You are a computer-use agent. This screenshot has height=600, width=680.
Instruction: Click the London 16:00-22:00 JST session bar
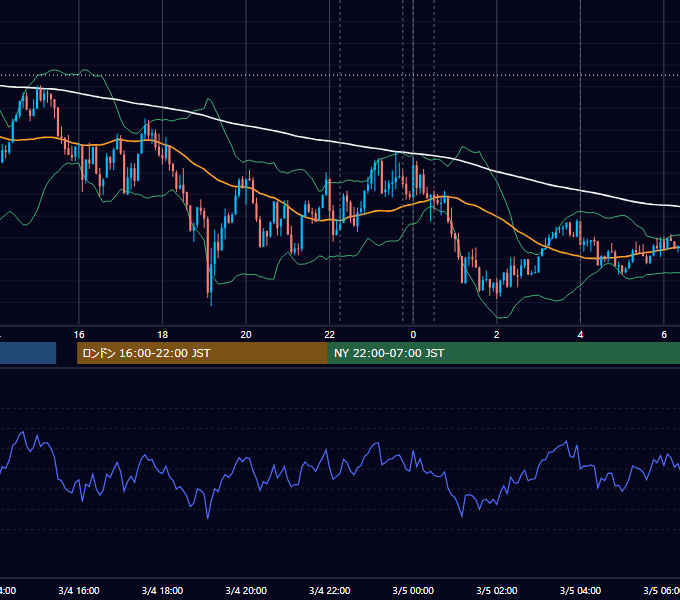pyautogui.click(x=202, y=353)
